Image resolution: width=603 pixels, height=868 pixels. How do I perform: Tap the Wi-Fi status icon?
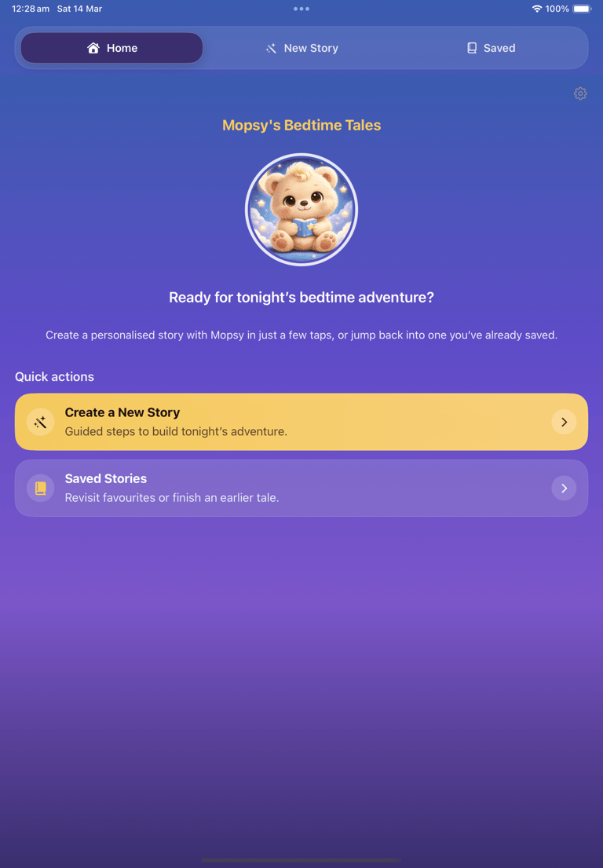[x=536, y=9]
